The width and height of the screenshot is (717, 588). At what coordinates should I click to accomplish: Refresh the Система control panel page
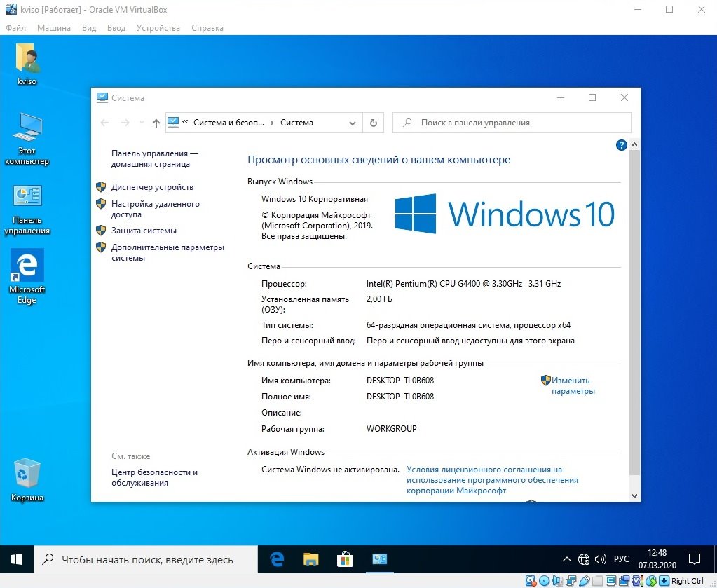coord(373,123)
